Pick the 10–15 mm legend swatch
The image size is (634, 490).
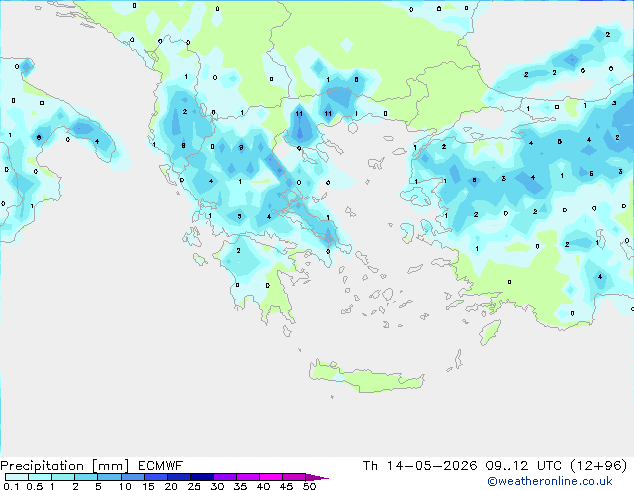pyautogui.click(x=133, y=477)
